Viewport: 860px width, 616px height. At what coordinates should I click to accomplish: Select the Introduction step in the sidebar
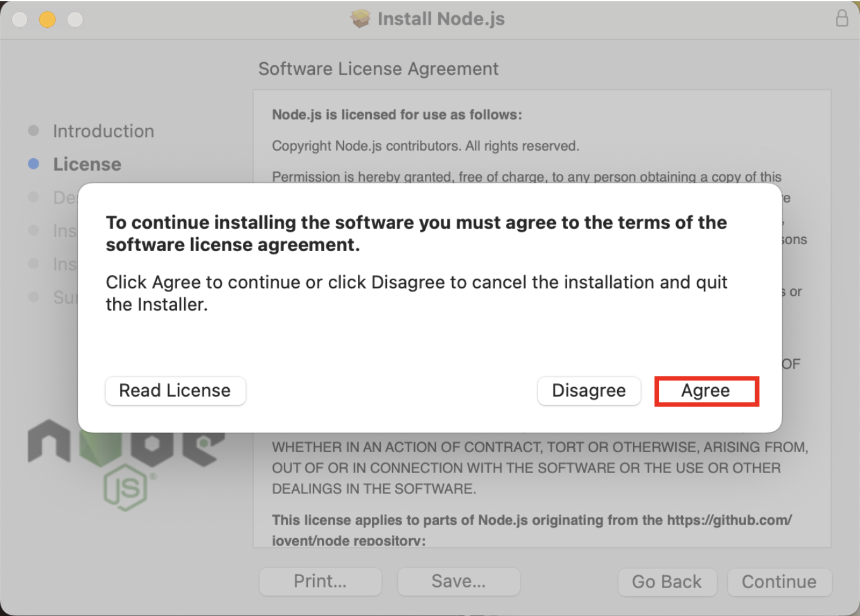(103, 130)
